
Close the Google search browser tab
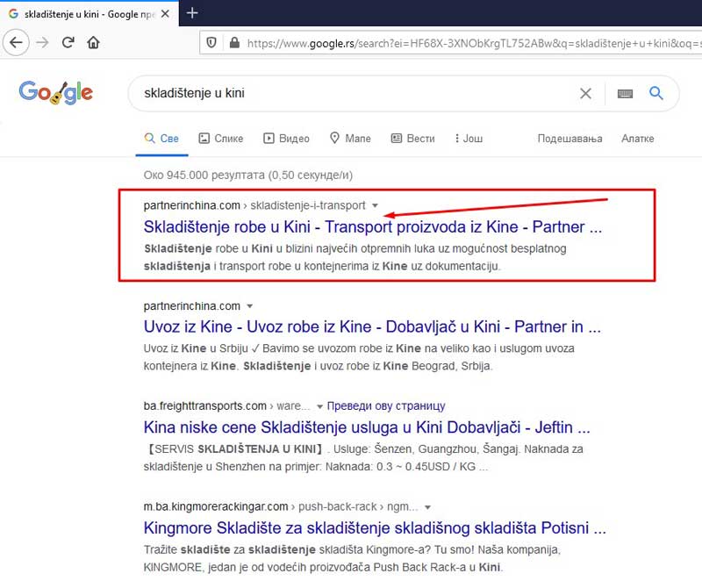(165, 14)
